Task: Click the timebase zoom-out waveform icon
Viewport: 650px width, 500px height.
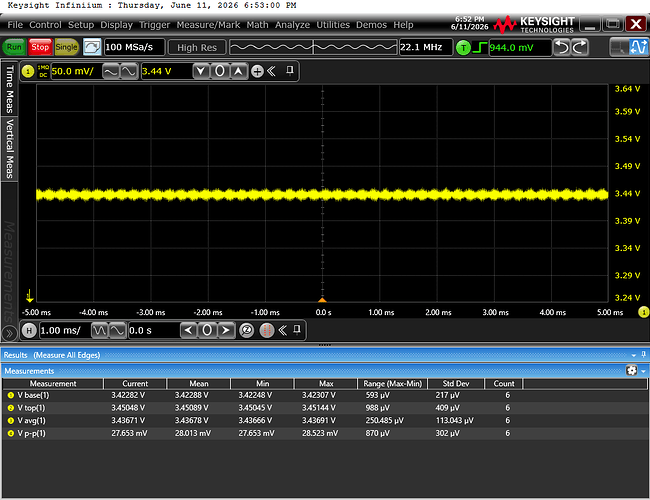Action: [99, 330]
